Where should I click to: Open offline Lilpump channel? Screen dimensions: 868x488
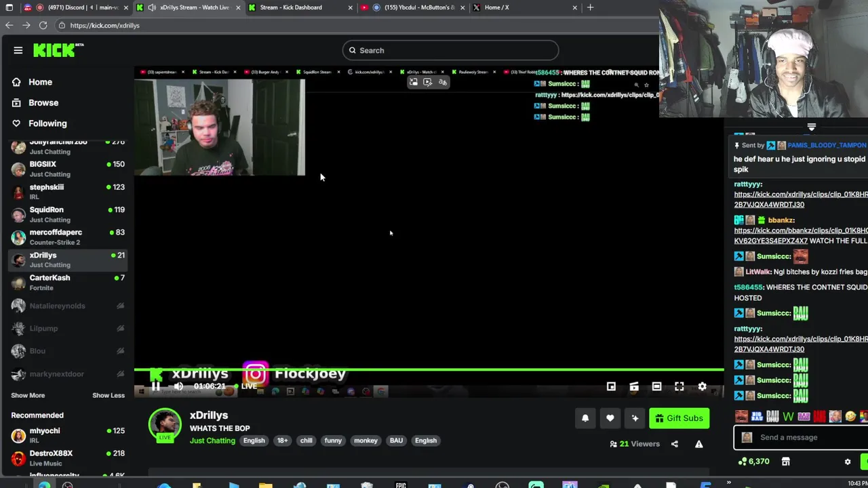pyautogui.click(x=68, y=328)
